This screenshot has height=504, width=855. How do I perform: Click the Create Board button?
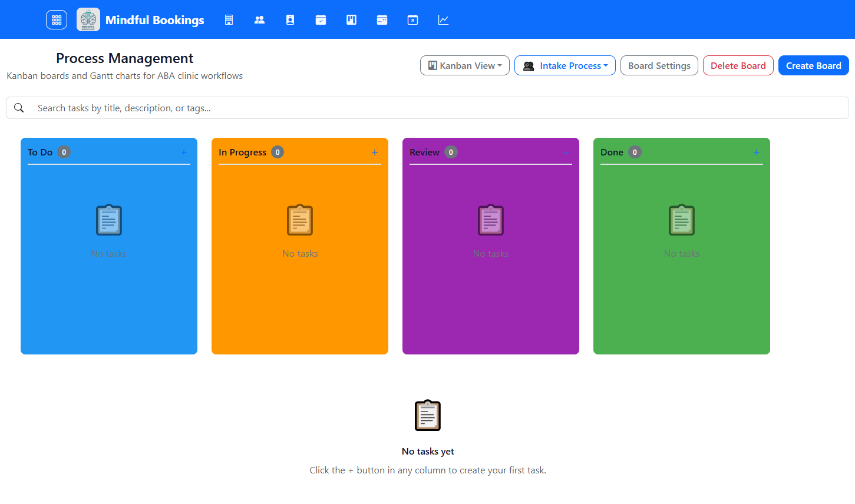point(813,65)
